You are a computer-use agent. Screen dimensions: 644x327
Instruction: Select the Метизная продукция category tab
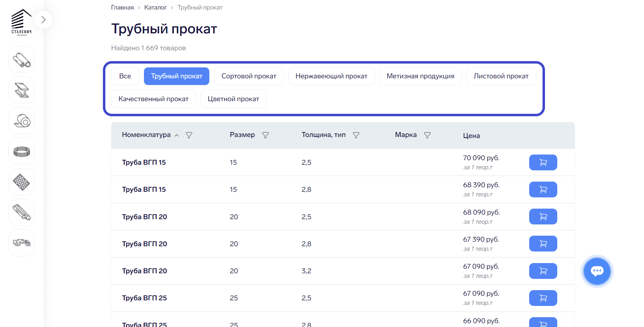(x=421, y=76)
